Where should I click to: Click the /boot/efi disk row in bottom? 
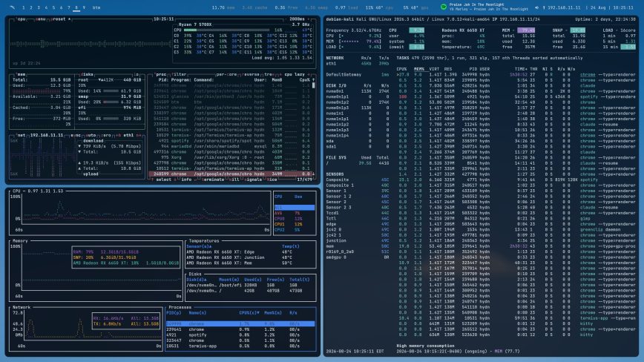(250, 285)
